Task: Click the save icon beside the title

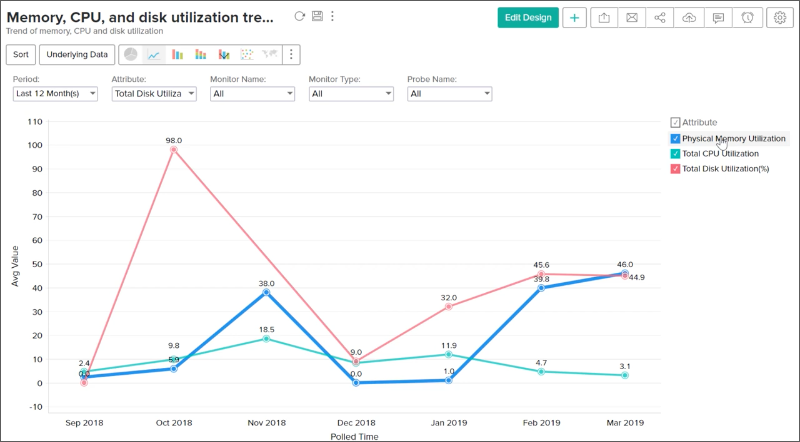Action: 317,16
